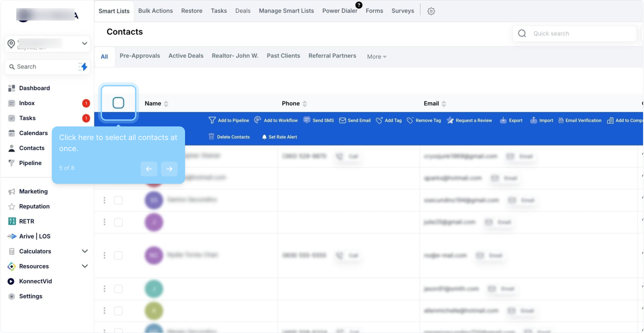The width and height of the screenshot is (644, 333).
Task: Click the Send SMS icon
Action: click(x=307, y=120)
